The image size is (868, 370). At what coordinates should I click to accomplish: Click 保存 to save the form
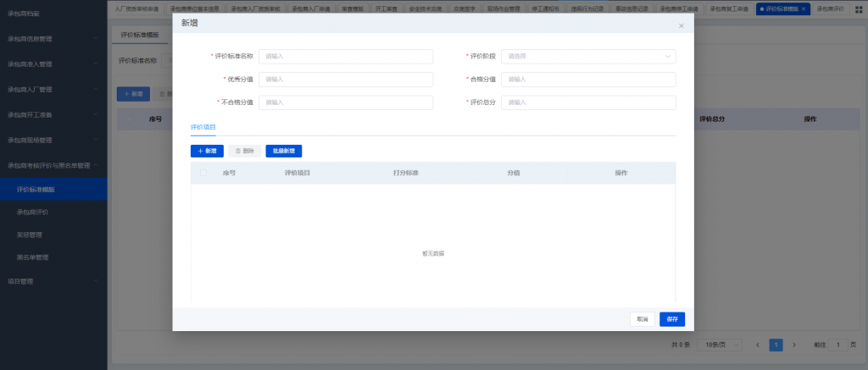click(672, 319)
